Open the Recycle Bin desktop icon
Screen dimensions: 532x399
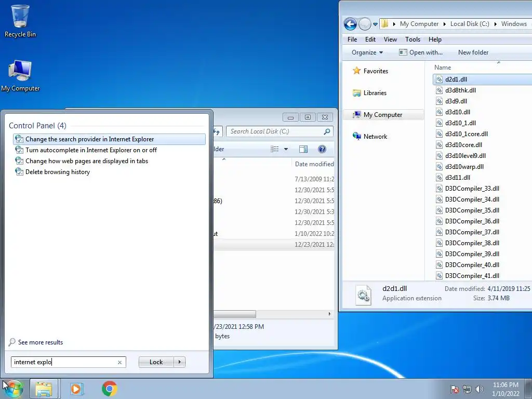[x=20, y=21]
